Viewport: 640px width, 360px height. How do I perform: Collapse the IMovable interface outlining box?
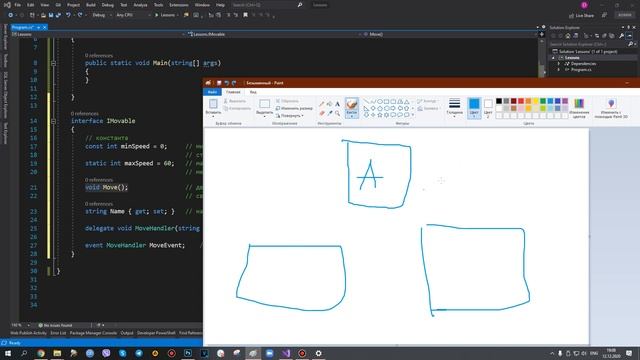[x=53, y=121]
